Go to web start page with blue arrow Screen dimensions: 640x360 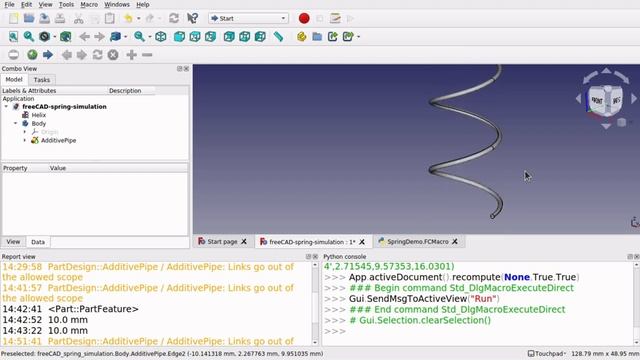pyautogui.click(x=48, y=55)
